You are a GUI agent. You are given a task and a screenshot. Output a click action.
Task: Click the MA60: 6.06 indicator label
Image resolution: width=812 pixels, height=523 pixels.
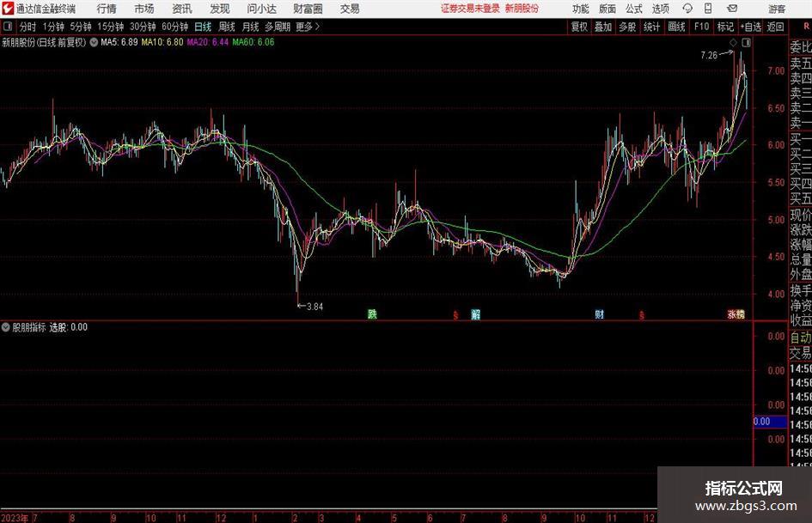click(x=253, y=42)
